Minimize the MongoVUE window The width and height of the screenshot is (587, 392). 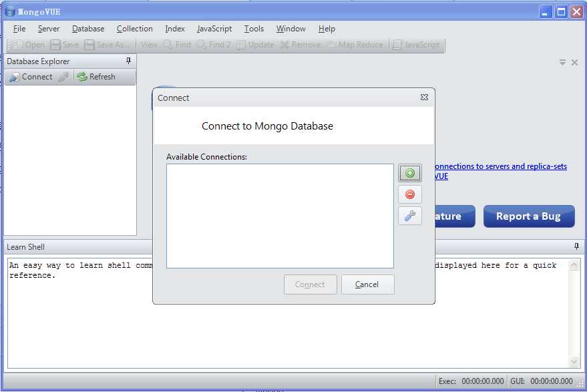pyautogui.click(x=546, y=12)
